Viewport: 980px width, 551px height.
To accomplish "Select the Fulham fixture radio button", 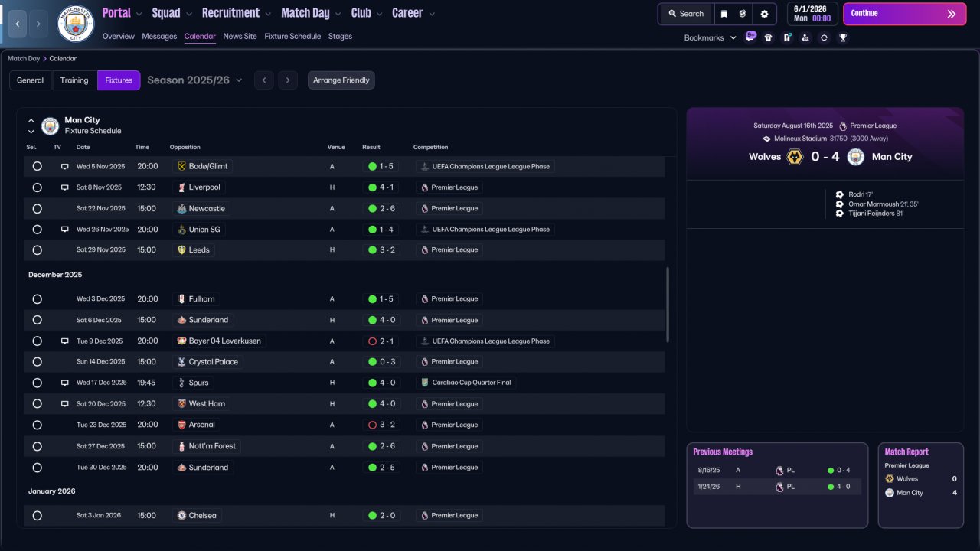I will coord(37,299).
